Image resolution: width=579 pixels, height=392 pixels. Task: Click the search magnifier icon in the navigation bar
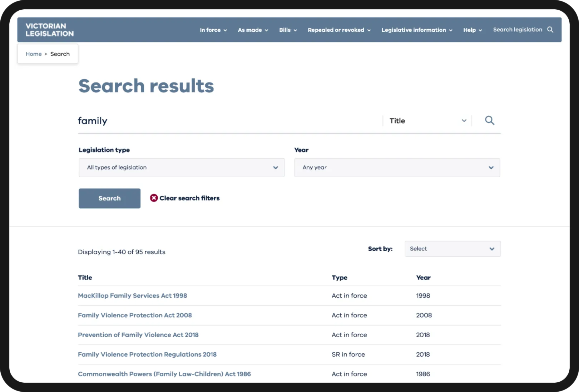coord(550,30)
